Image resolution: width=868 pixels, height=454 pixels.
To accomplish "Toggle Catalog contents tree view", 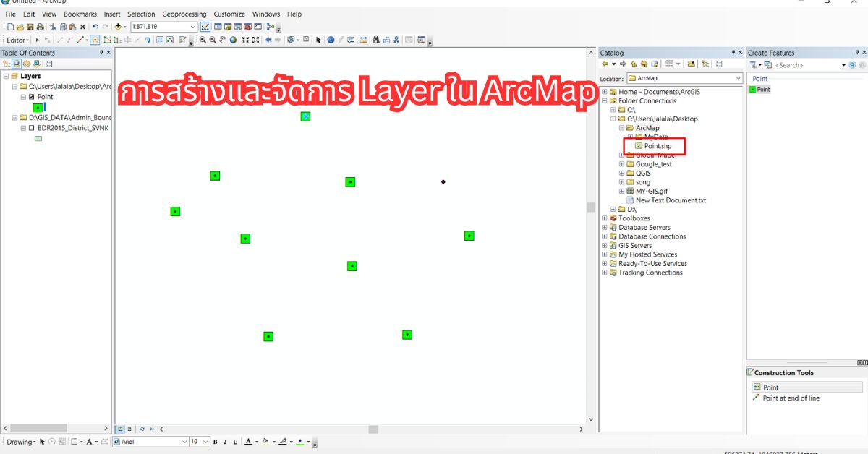I will point(705,64).
